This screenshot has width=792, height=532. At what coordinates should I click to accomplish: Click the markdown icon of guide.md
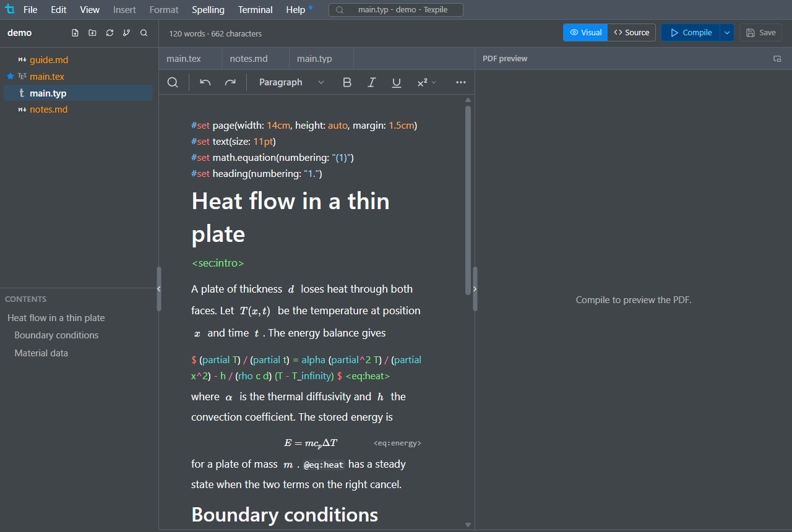(22, 60)
